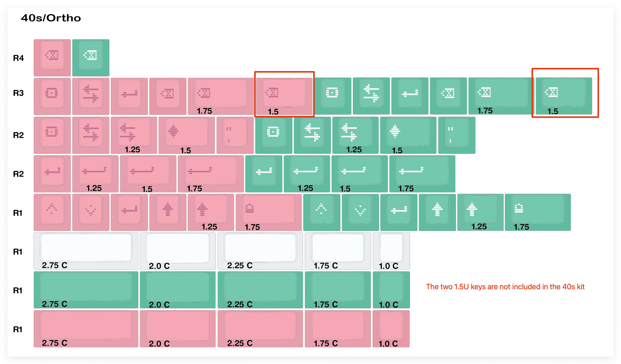Select the pink 2.0 C spacebar

coord(177,328)
